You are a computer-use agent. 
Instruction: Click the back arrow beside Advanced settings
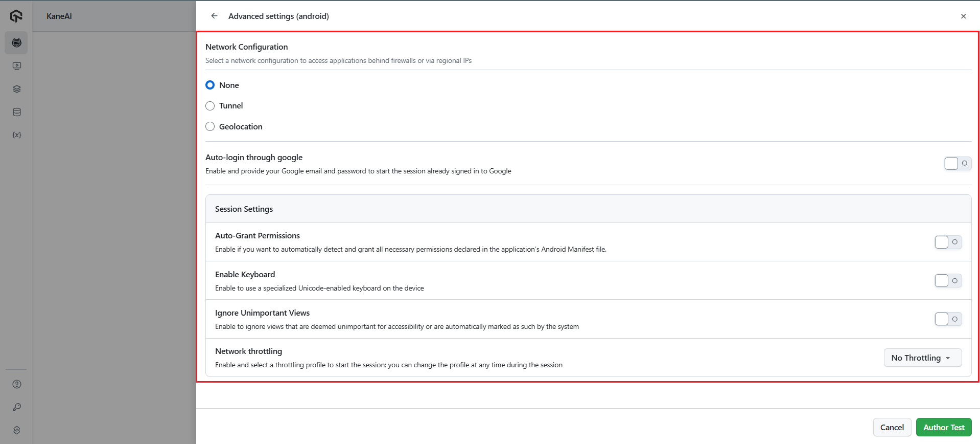click(x=214, y=16)
